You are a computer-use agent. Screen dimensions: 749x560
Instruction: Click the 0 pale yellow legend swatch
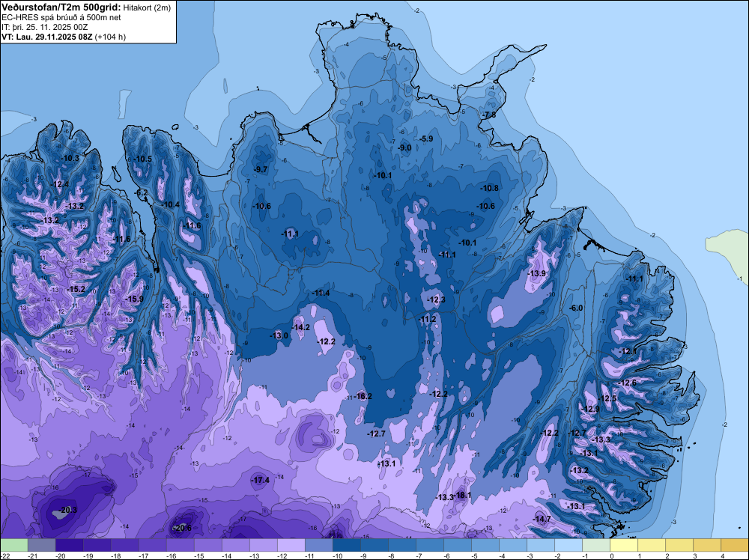(x=623, y=545)
